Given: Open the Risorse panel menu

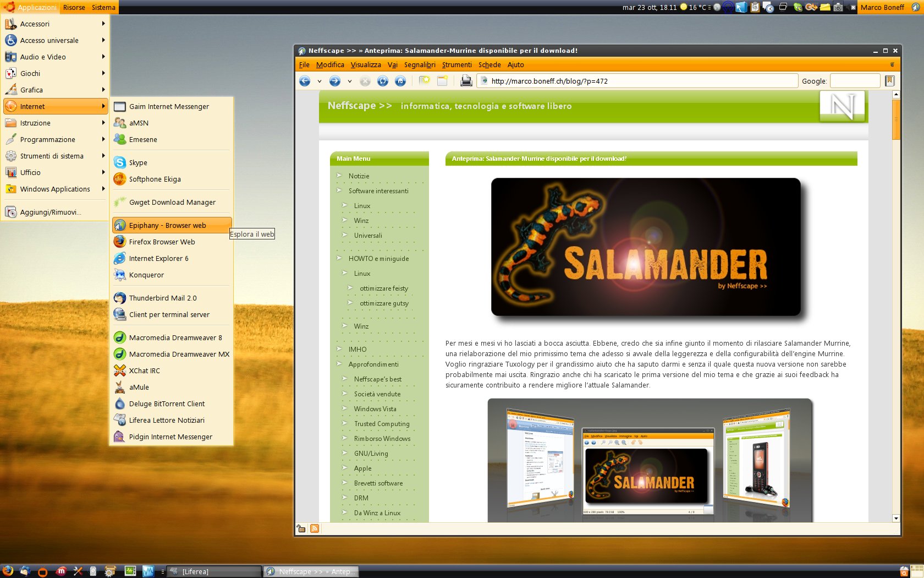Looking at the screenshot, I should click(x=74, y=7).
